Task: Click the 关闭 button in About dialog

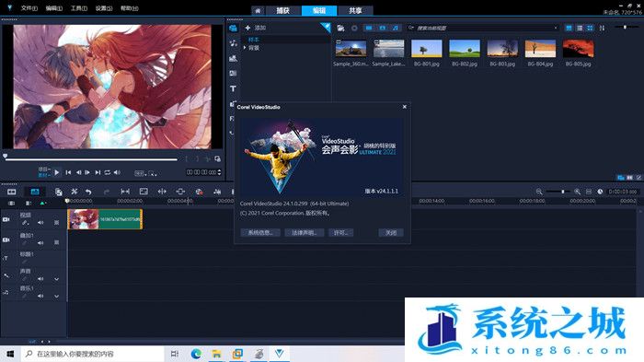Action: tap(391, 233)
